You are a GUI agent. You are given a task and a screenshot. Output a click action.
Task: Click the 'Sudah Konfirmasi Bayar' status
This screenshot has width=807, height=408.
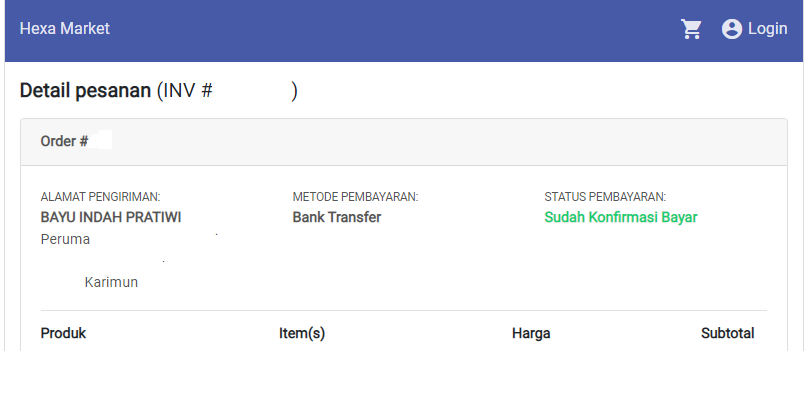pyautogui.click(x=621, y=217)
